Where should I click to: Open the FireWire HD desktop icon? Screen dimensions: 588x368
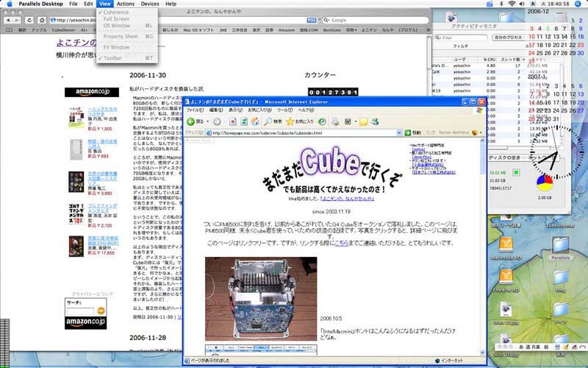coord(506,278)
